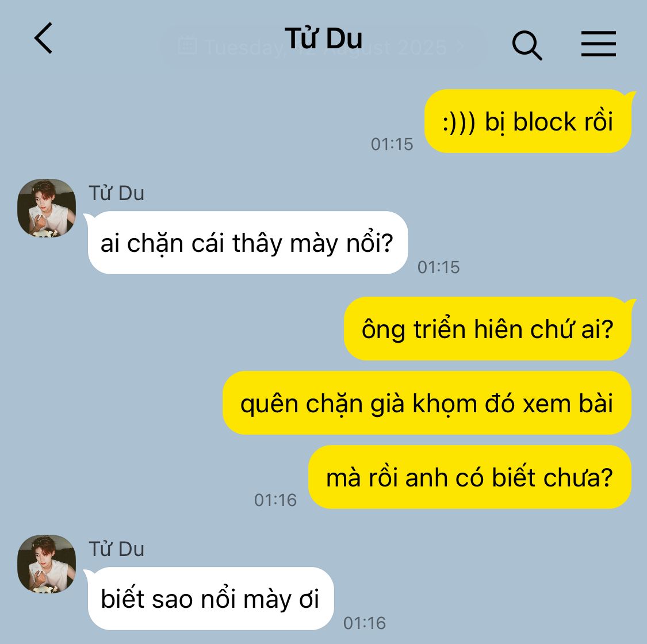Select the 'quên chặn già khọm đó xem bài' message
647x644 pixels.
tap(427, 402)
